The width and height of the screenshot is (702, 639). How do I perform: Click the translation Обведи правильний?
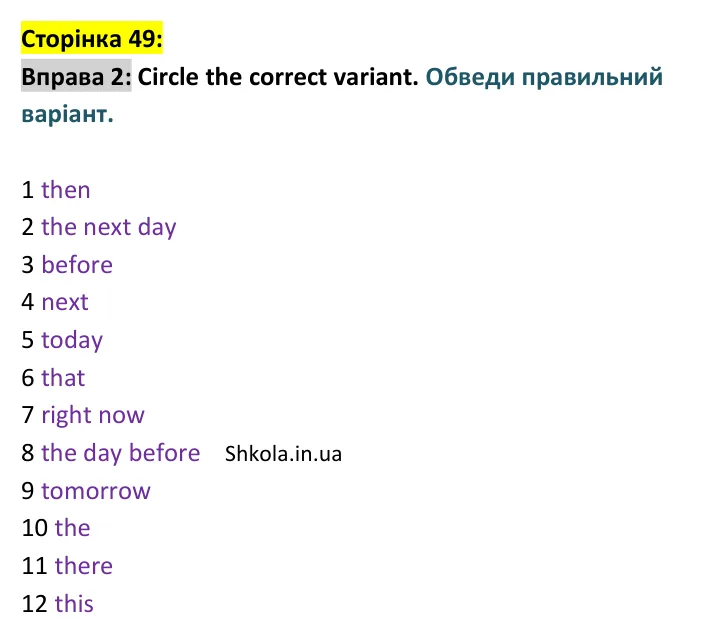544,77
